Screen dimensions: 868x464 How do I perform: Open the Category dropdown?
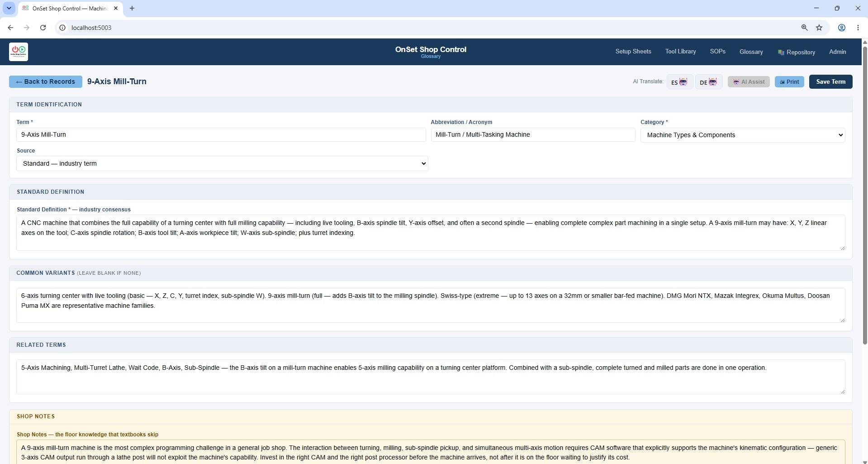pyautogui.click(x=742, y=135)
